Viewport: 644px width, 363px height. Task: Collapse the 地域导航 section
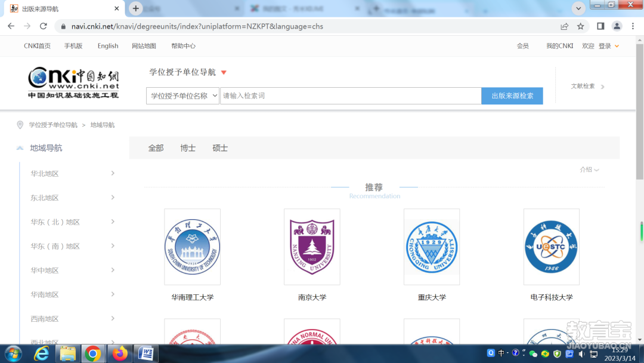point(20,148)
